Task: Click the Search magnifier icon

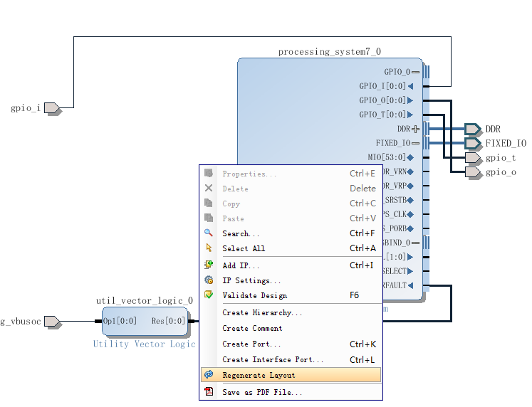Action: 209,233
